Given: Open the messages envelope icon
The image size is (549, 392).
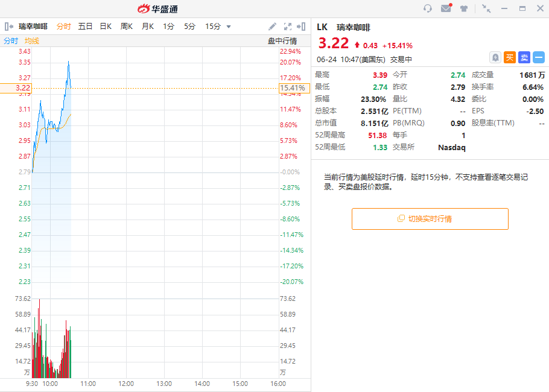Looking at the screenshot, I should [x=446, y=8].
